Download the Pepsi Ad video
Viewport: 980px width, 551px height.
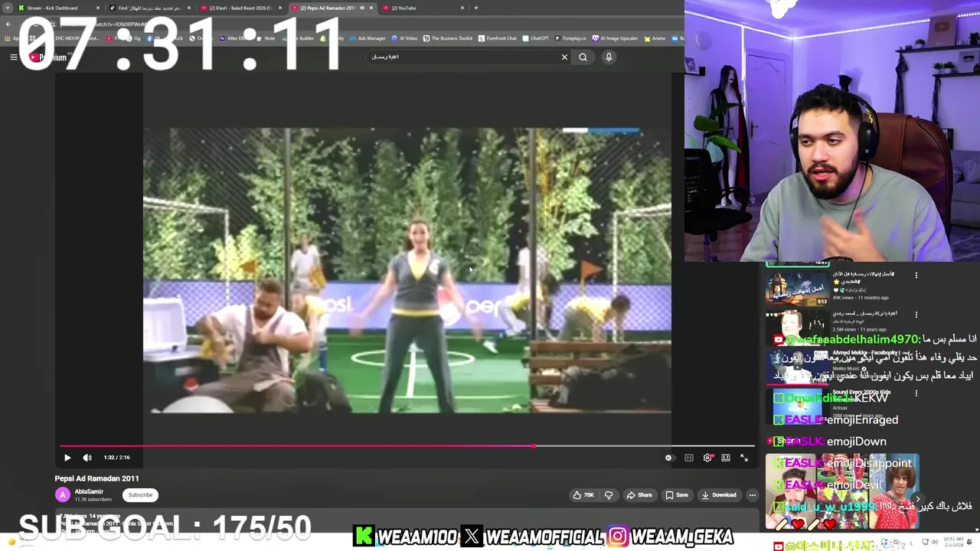[719, 495]
